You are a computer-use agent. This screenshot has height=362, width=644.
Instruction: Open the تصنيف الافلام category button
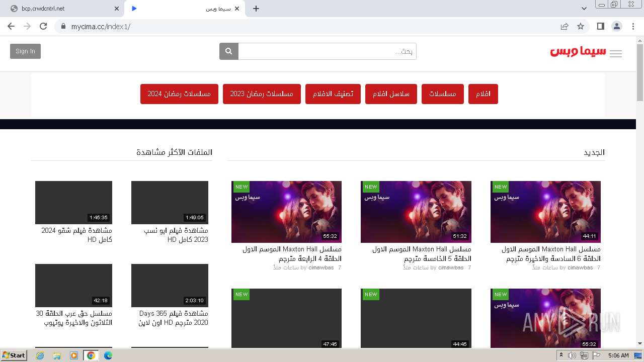(x=333, y=94)
